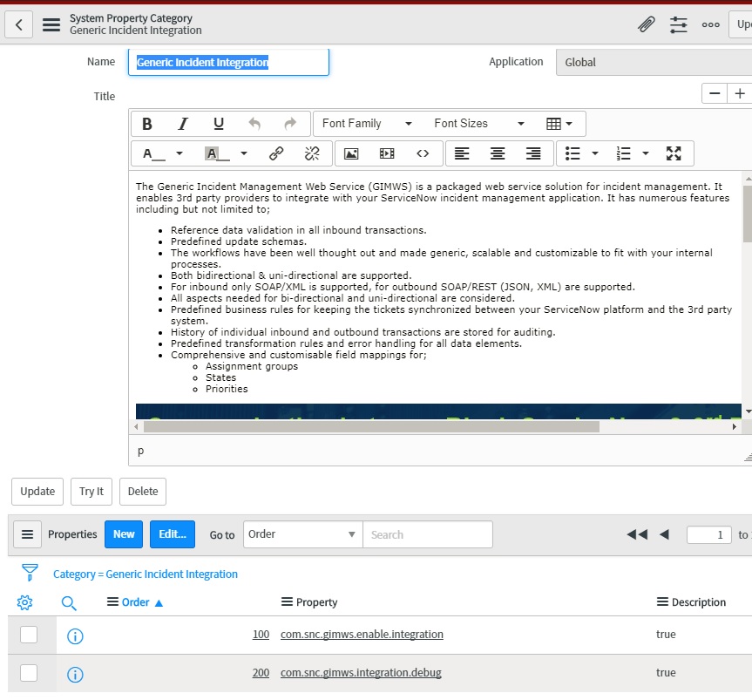This screenshot has width=752, height=700.
Task: Check the box for com.snc.gimws.enable.integration row
Action: (29, 635)
